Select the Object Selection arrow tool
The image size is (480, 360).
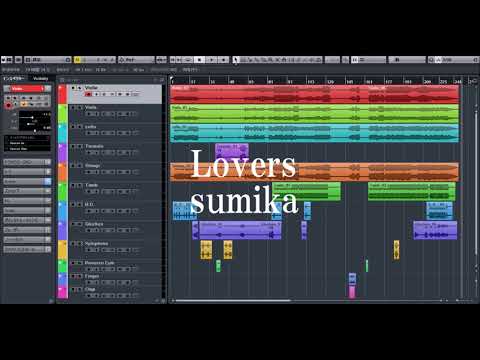(x=236, y=60)
